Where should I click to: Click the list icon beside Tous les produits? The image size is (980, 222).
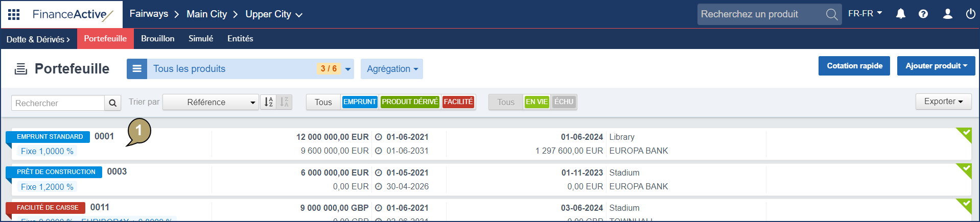coord(137,69)
